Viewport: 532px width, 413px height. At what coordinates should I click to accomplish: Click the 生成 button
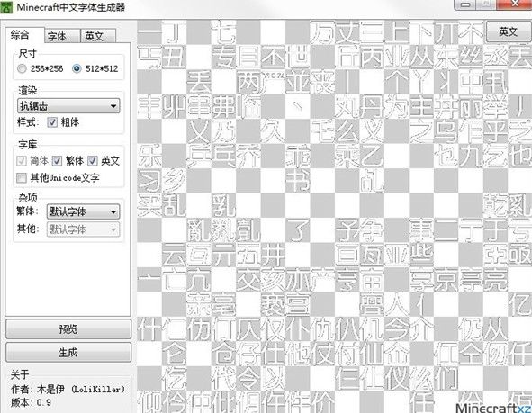click(x=68, y=353)
